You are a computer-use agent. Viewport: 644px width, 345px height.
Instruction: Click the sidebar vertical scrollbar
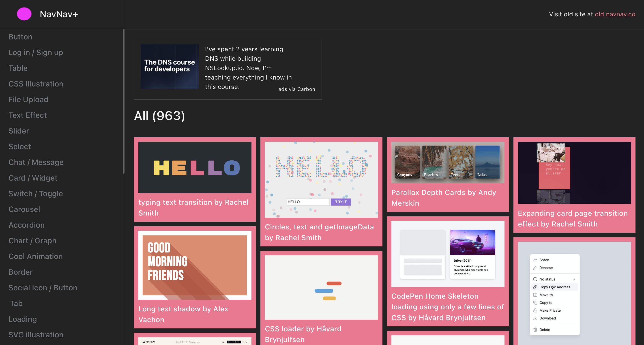point(124,101)
